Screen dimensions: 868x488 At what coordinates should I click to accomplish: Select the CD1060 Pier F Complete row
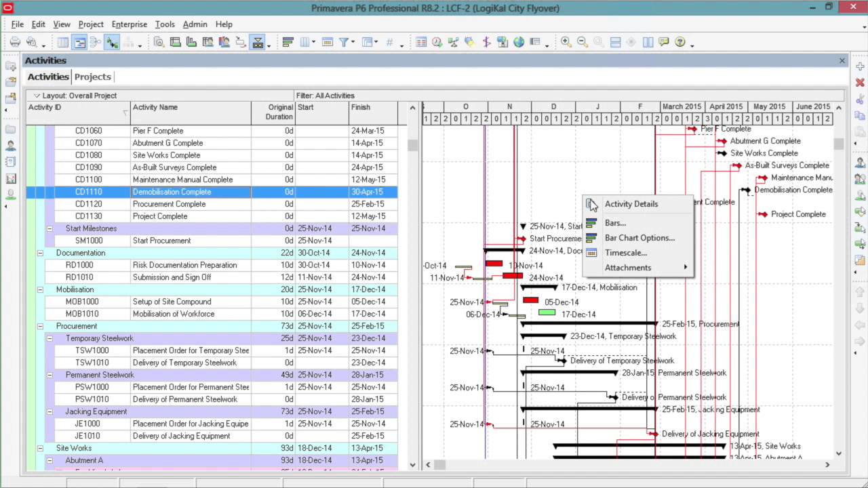[212, 131]
